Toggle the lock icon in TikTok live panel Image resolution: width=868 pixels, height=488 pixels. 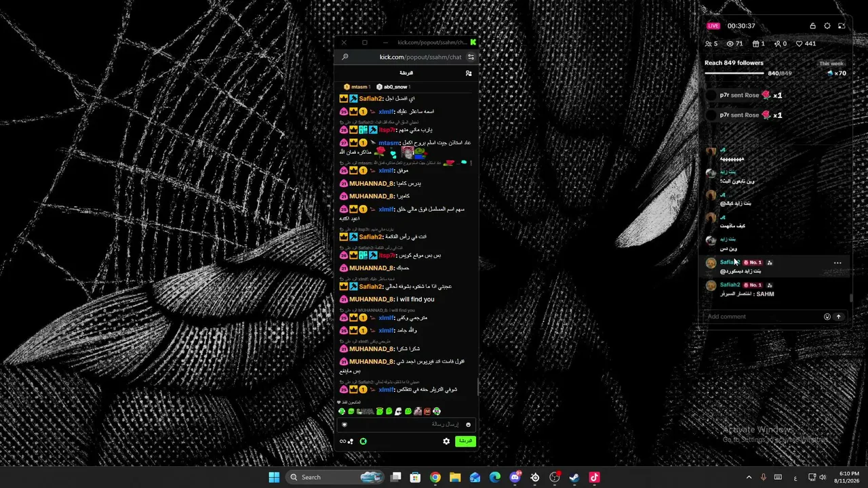tap(812, 26)
